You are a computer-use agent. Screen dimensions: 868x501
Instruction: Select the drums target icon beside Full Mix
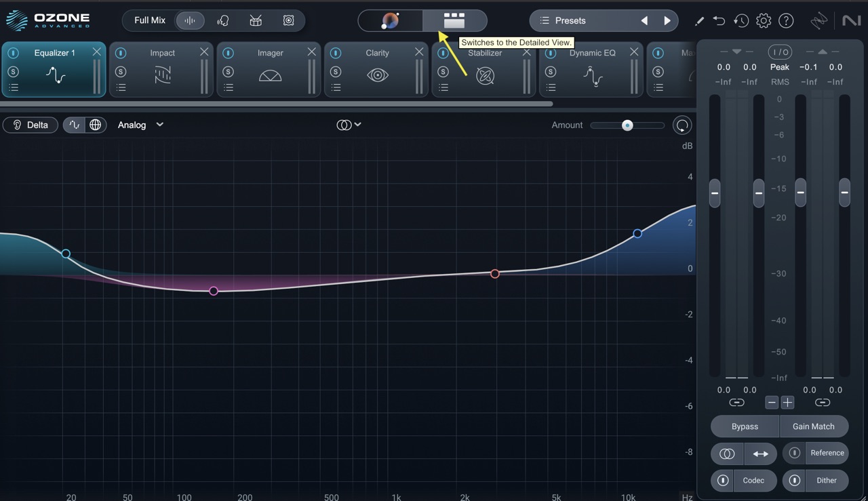[256, 20]
